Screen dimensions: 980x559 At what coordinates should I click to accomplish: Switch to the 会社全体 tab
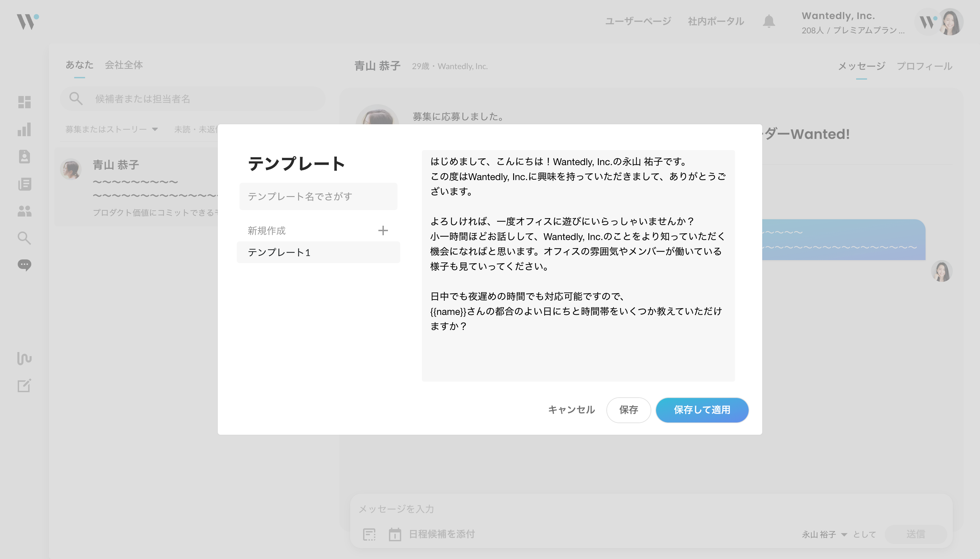click(x=124, y=64)
